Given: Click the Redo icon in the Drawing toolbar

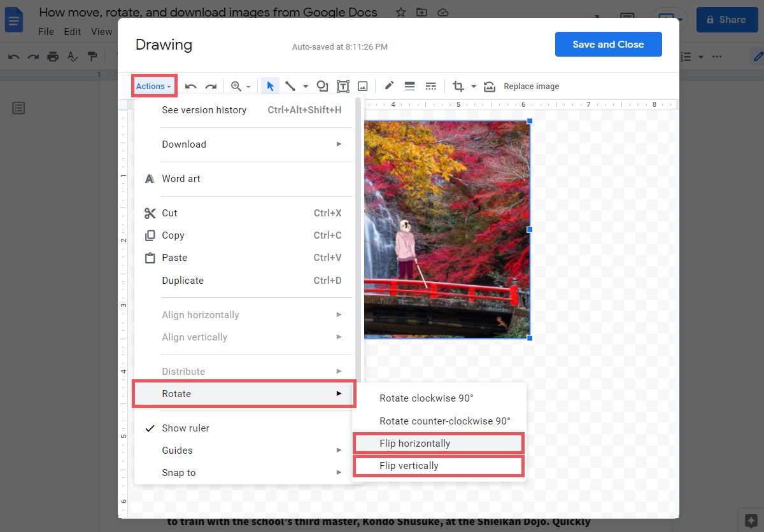Looking at the screenshot, I should coord(212,85).
